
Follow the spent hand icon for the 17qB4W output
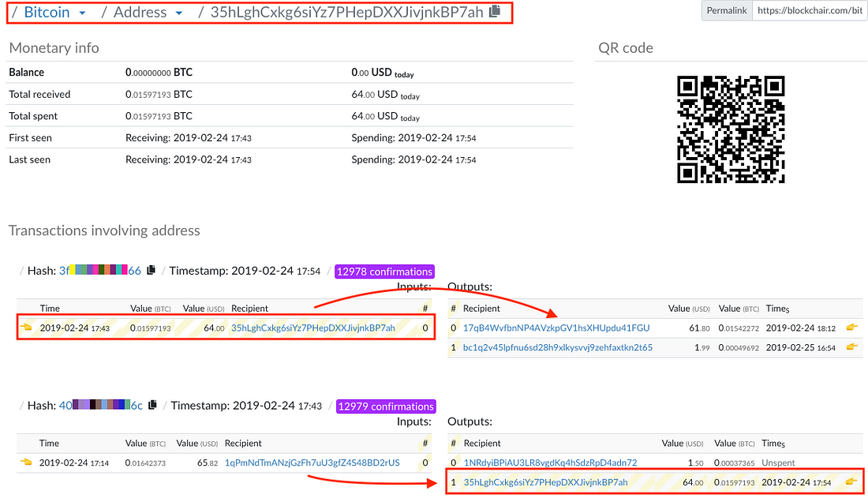point(852,328)
